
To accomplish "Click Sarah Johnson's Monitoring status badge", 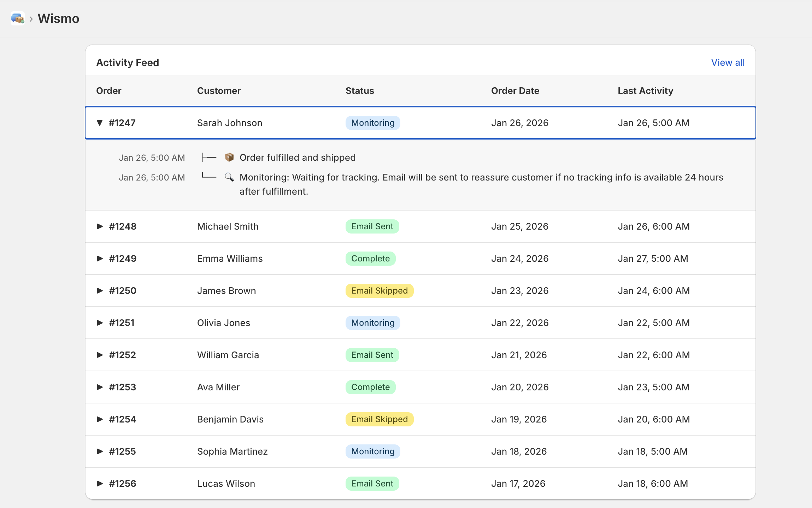I will point(372,123).
